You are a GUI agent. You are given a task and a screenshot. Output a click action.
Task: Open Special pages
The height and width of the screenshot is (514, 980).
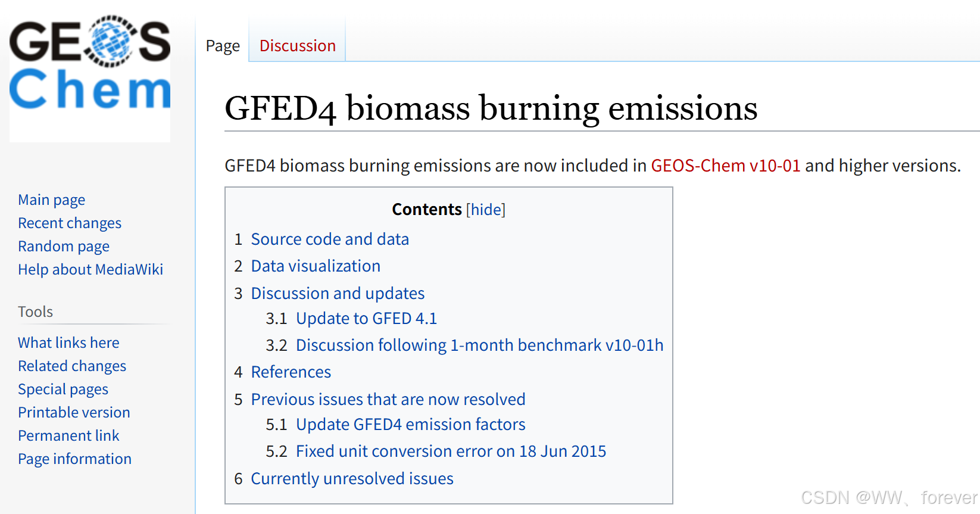point(63,389)
